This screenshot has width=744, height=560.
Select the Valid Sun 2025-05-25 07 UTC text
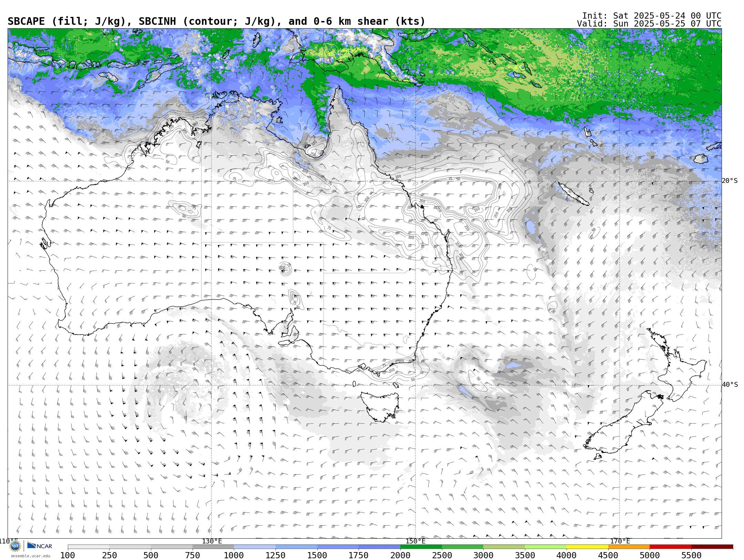point(649,24)
